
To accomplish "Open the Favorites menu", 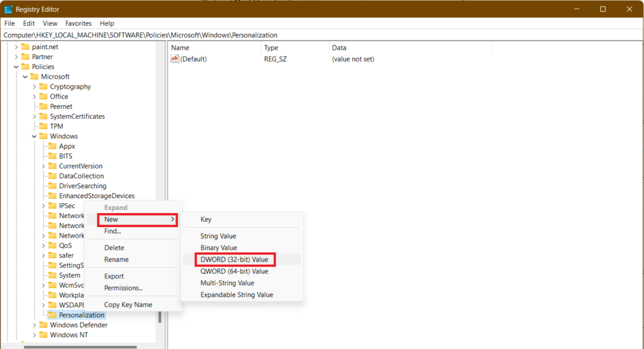I will click(78, 23).
